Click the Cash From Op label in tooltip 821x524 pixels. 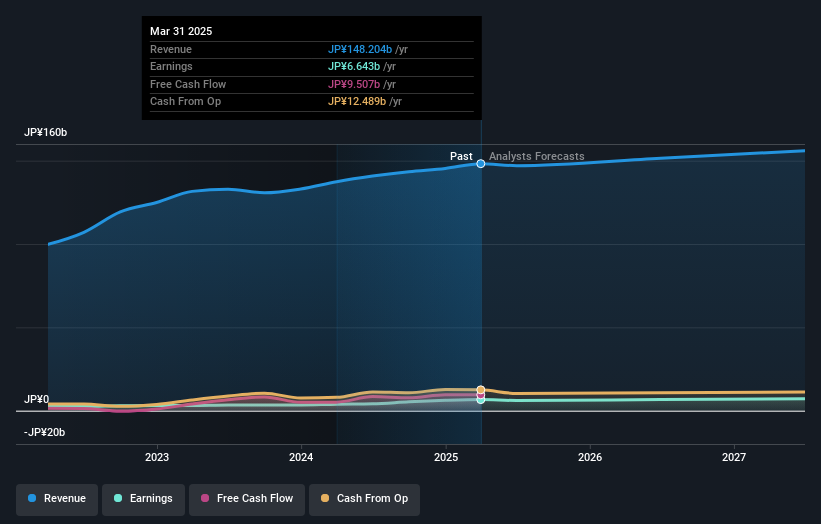[x=185, y=102]
